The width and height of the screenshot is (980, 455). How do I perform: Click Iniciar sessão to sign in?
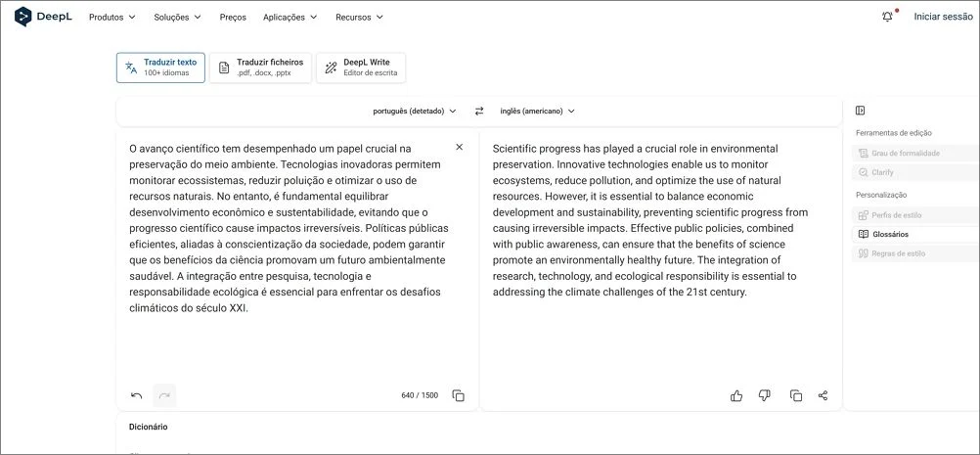(x=943, y=17)
